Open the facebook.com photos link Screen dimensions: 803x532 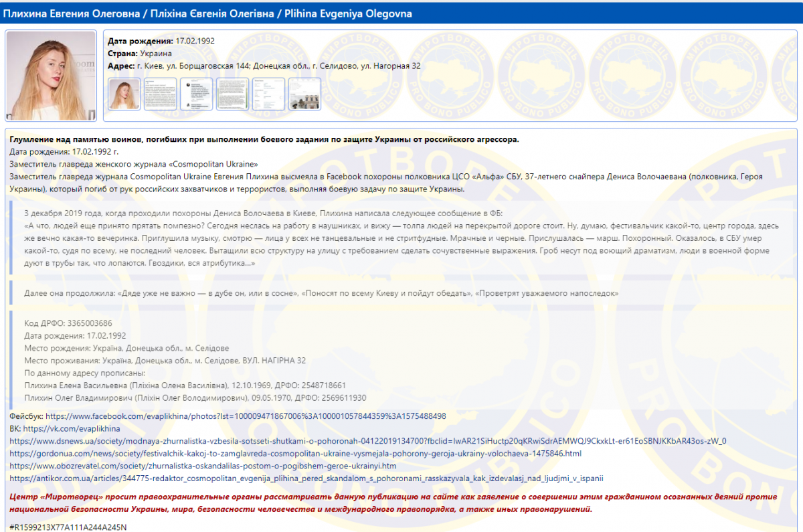click(x=246, y=416)
